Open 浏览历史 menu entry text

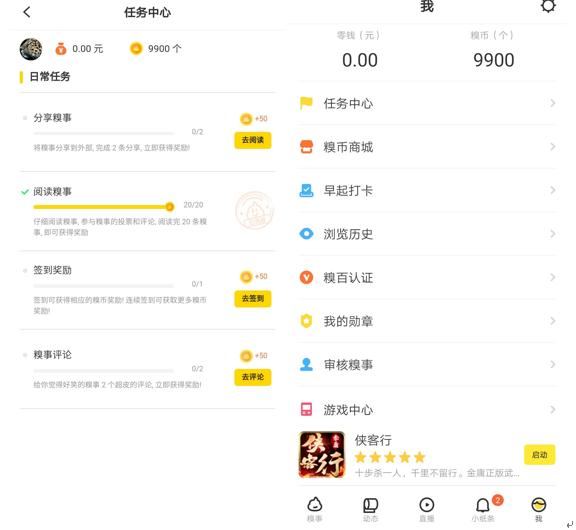(x=348, y=234)
